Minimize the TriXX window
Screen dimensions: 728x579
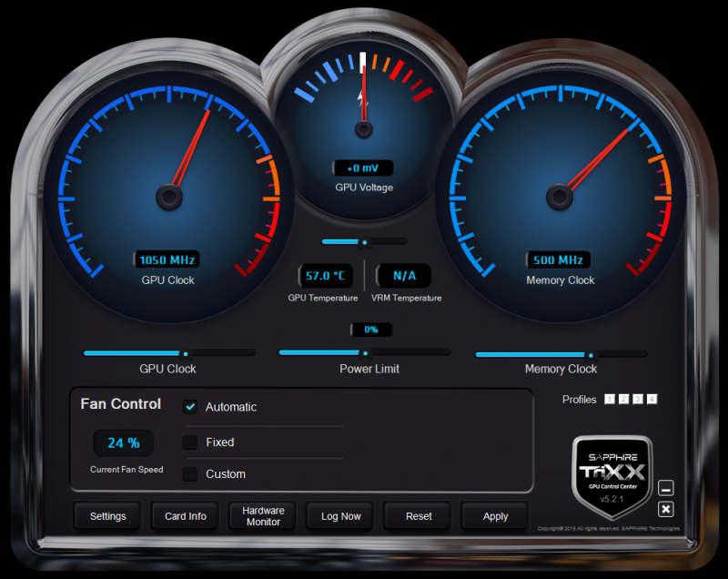pyautogui.click(x=666, y=489)
